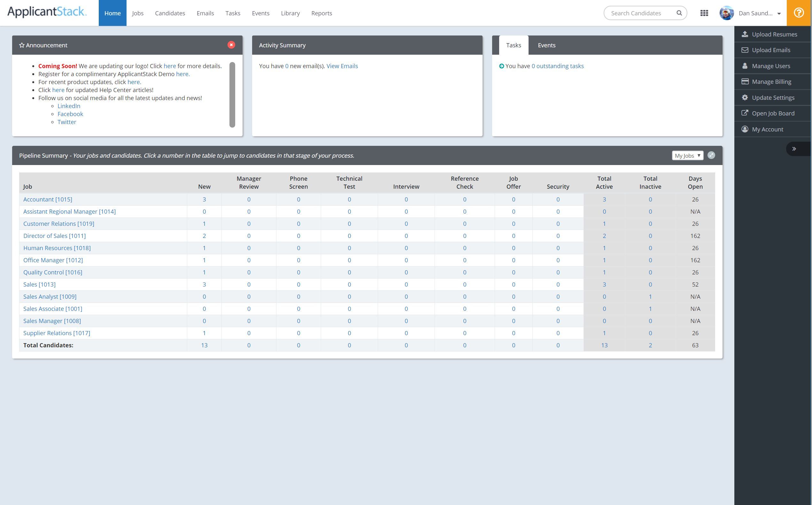The image size is (812, 505).
Task: Collapse the right sidebar with double chevron
Action: click(794, 149)
